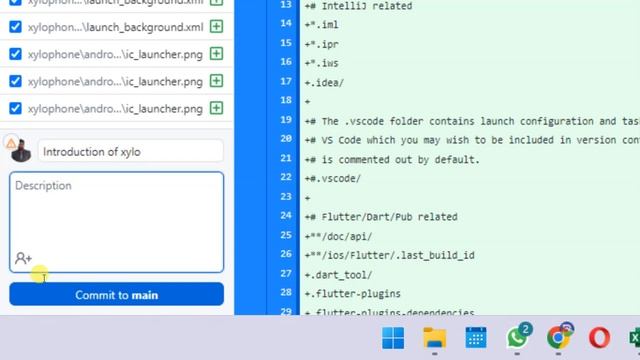
Task: Launch the Opera browser from taskbar
Action: (x=600, y=338)
